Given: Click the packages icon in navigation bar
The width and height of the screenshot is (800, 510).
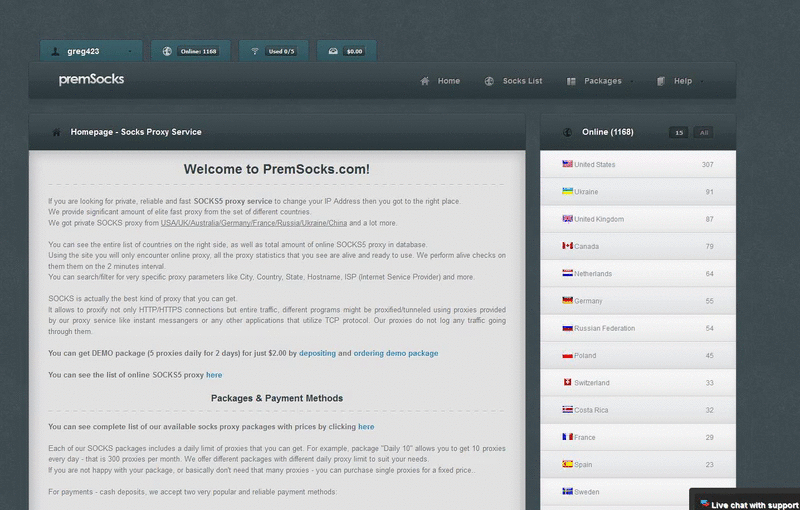Looking at the screenshot, I should point(571,81).
